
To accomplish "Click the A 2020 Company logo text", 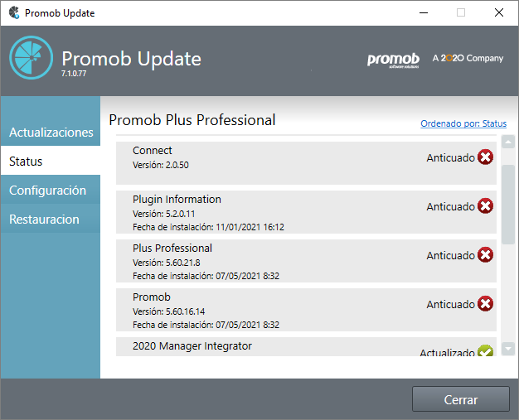I will (468, 58).
